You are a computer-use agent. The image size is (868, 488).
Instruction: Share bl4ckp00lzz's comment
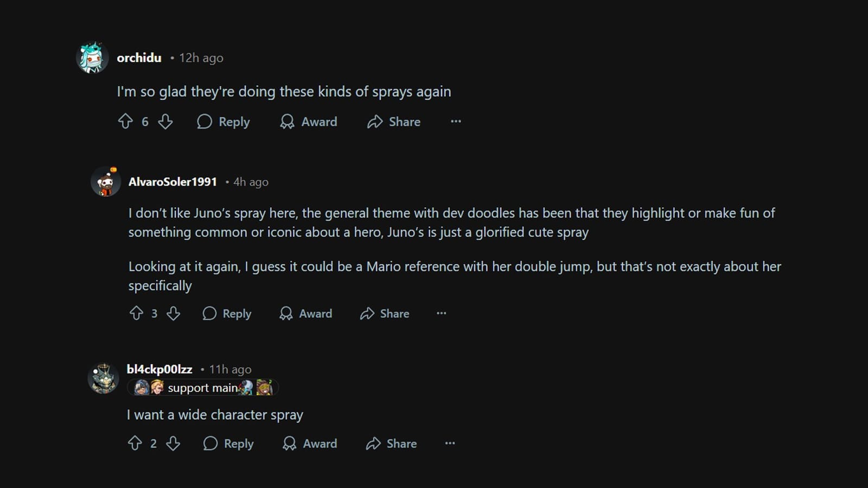tap(391, 444)
